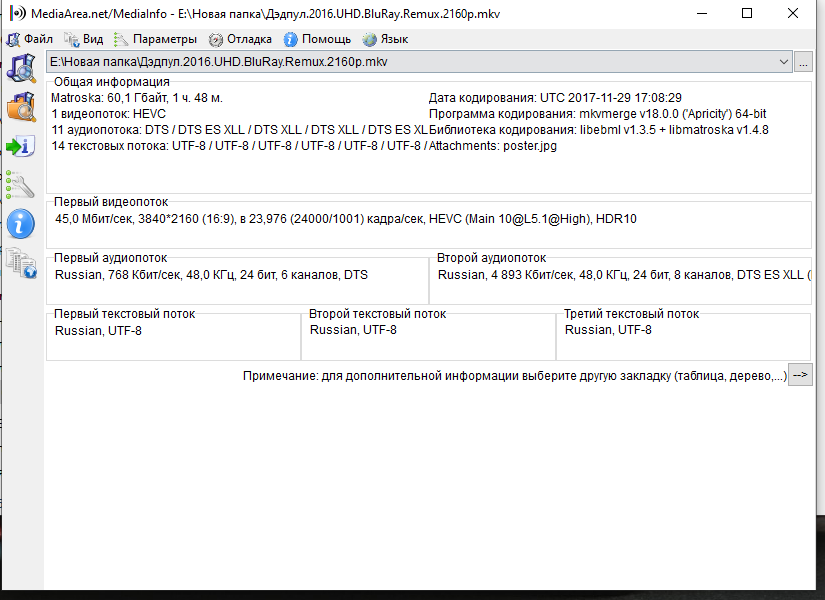Click the MediaInfo app icon in title bar
Image resolution: width=825 pixels, height=600 pixels.
(13, 13)
